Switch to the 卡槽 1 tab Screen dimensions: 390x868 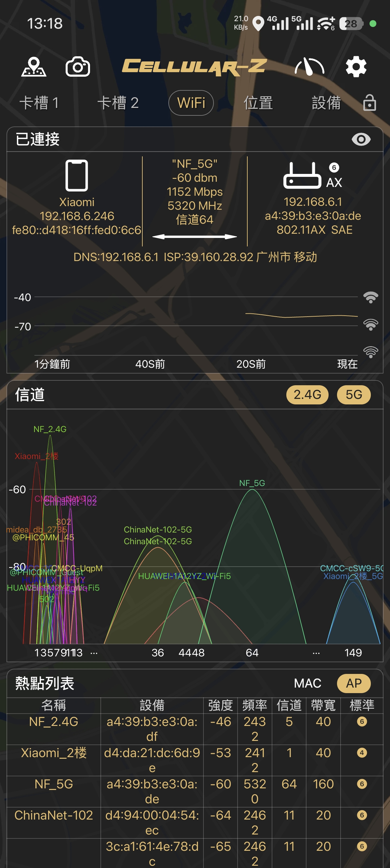(x=39, y=103)
